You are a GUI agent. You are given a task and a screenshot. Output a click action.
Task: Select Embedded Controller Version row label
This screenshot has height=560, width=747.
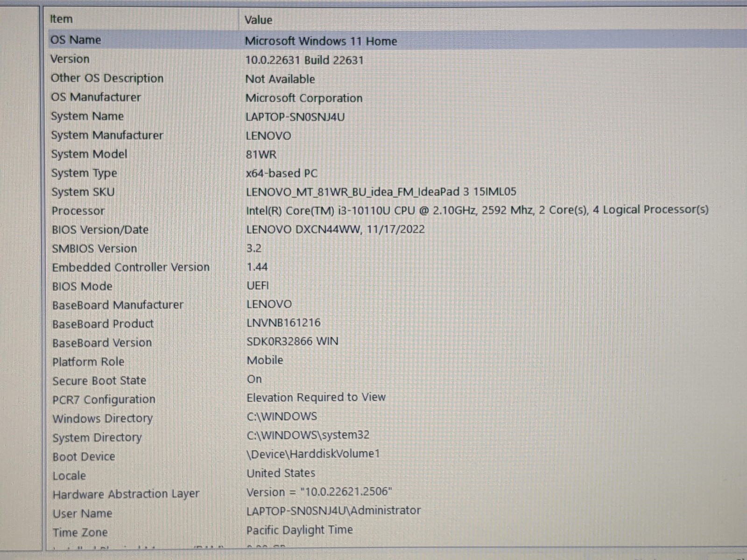pyautogui.click(x=131, y=267)
